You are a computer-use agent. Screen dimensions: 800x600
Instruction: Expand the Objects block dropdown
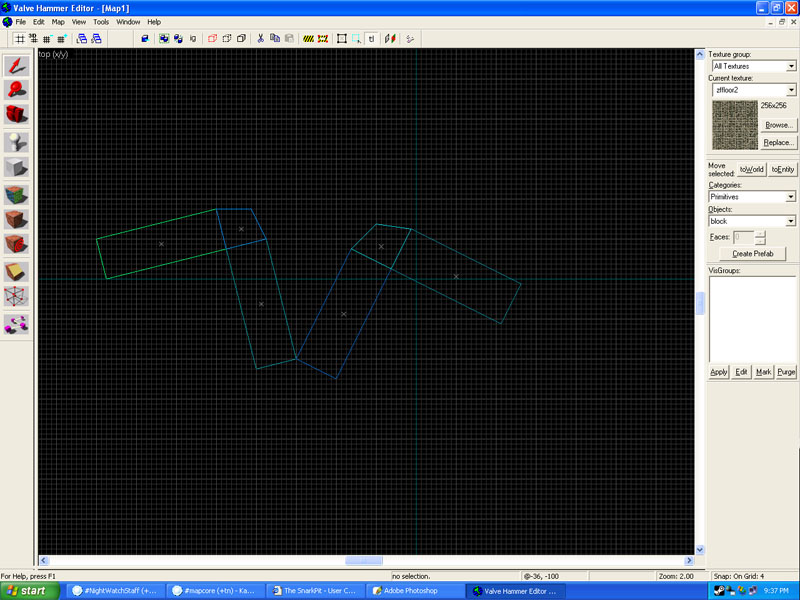pos(791,221)
